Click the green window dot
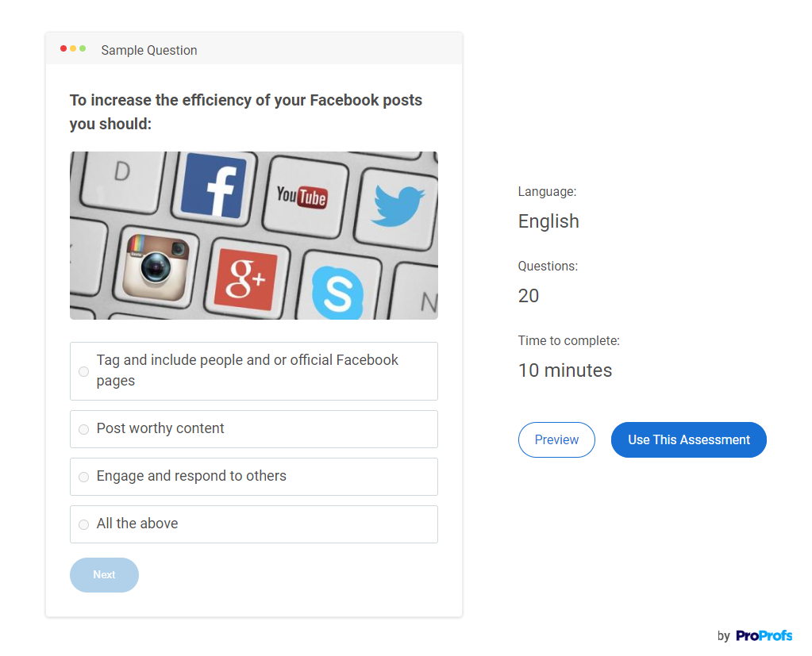This screenshot has height=656, width=812. pyautogui.click(x=83, y=49)
